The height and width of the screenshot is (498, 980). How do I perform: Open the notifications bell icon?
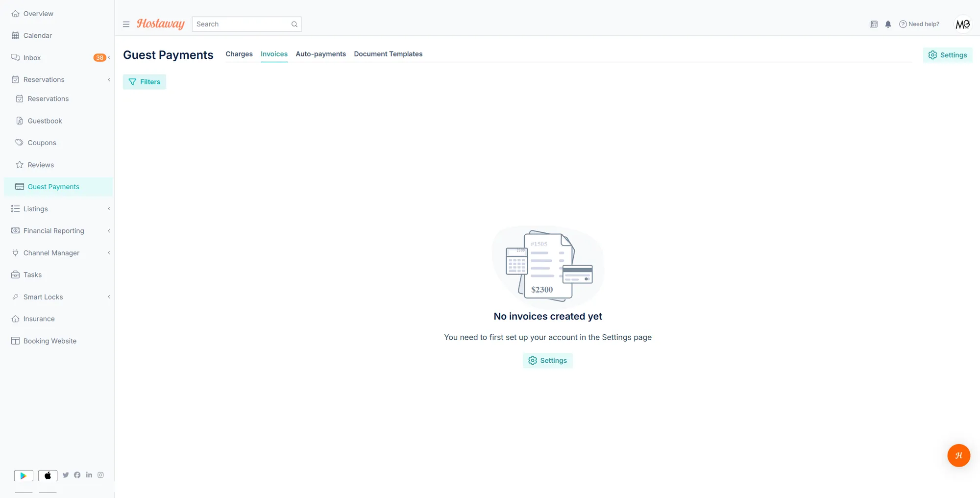click(888, 24)
